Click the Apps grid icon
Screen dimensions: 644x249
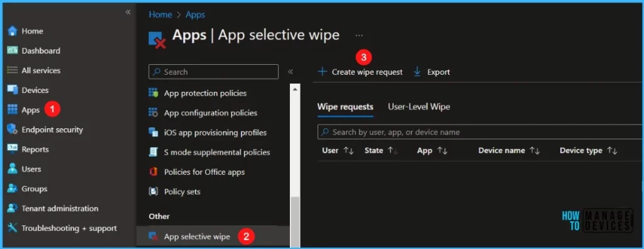[x=13, y=109]
